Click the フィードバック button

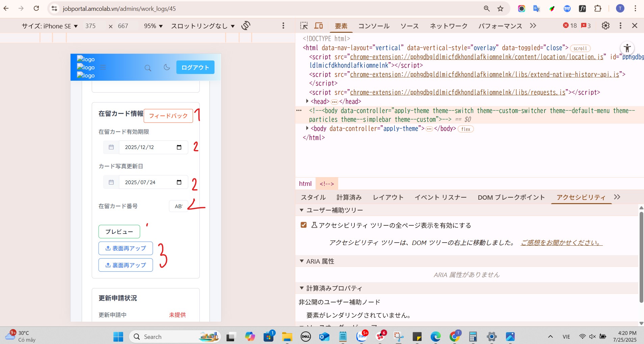point(168,116)
